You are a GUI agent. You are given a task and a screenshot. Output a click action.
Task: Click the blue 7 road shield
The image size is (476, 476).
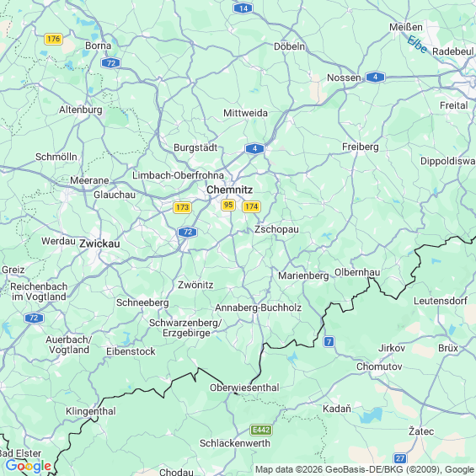click(329, 342)
